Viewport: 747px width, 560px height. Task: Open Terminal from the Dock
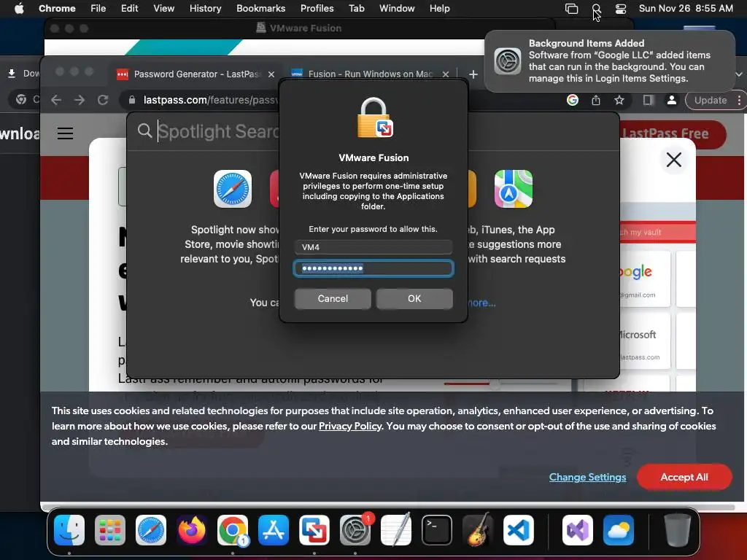[437, 530]
